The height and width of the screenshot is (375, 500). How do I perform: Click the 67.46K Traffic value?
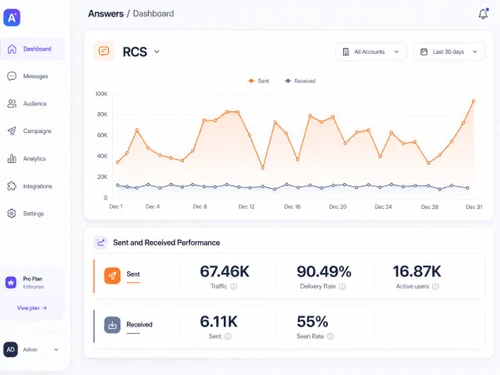click(x=225, y=271)
